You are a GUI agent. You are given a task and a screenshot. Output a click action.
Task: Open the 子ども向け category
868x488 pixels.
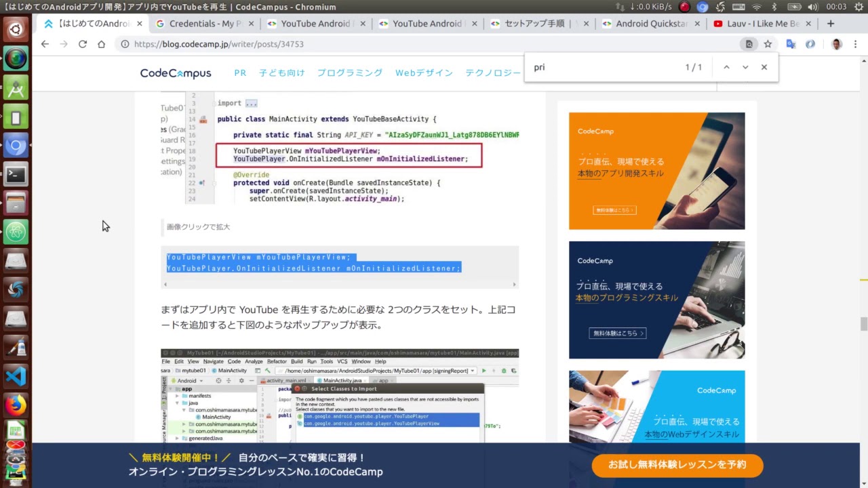[x=282, y=73]
